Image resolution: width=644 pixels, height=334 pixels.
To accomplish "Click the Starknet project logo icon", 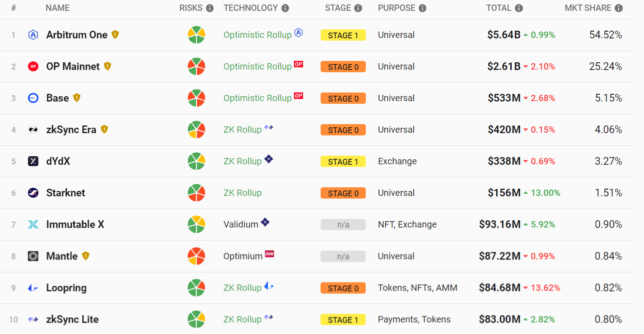I will point(33,193).
